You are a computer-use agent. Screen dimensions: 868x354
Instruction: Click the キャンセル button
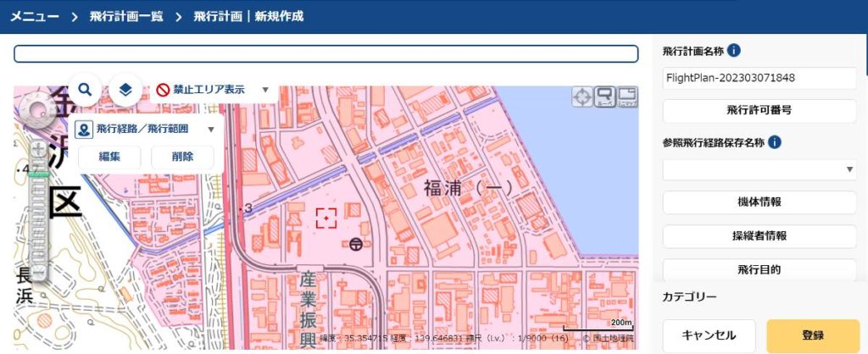pos(709,335)
